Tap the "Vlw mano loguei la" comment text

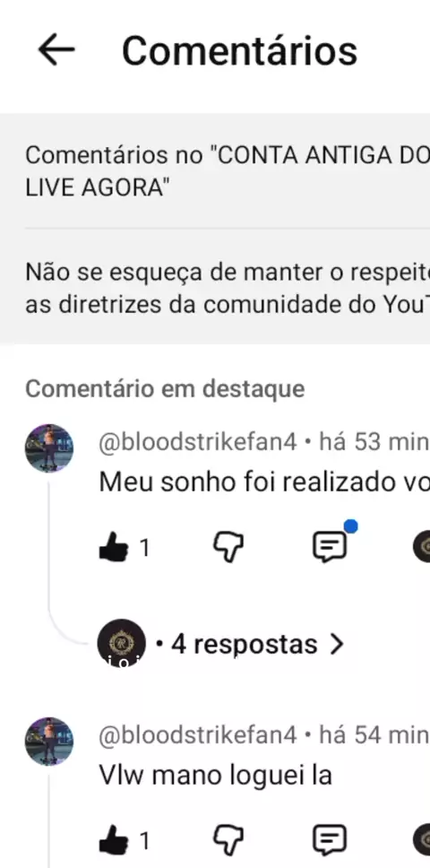click(x=216, y=776)
